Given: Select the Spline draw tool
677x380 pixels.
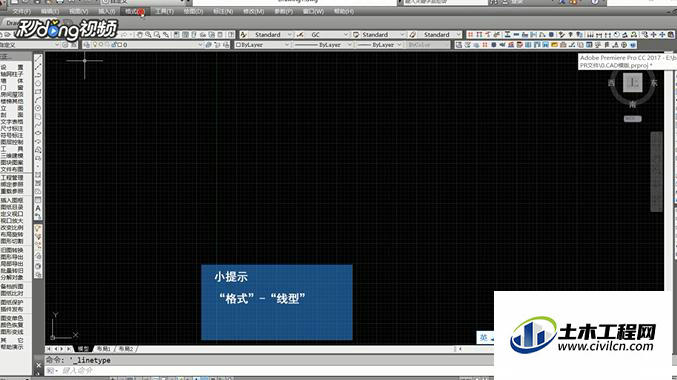Looking at the screenshot, I should [38, 125].
